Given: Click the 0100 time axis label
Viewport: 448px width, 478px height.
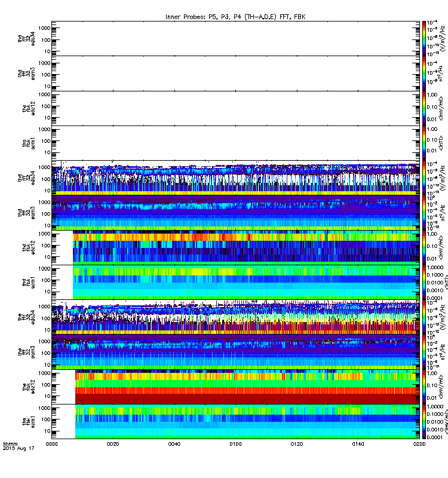Looking at the screenshot, I should (x=235, y=444).
